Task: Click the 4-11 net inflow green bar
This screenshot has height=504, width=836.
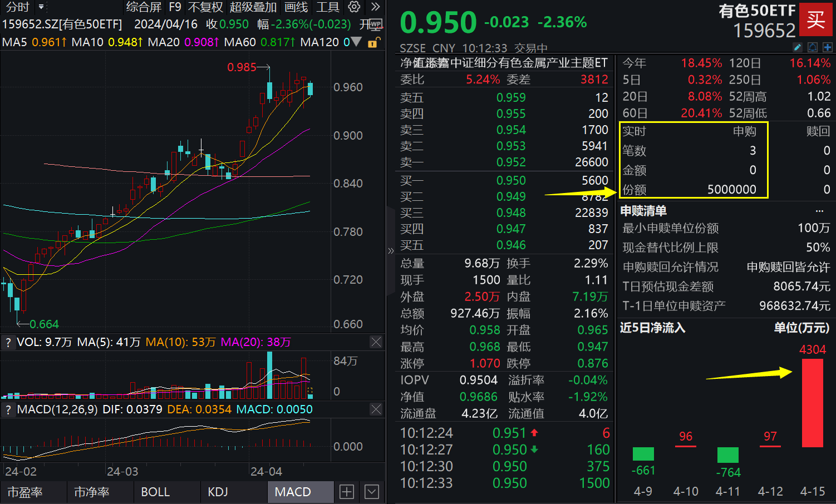Action: coord(728,455)
